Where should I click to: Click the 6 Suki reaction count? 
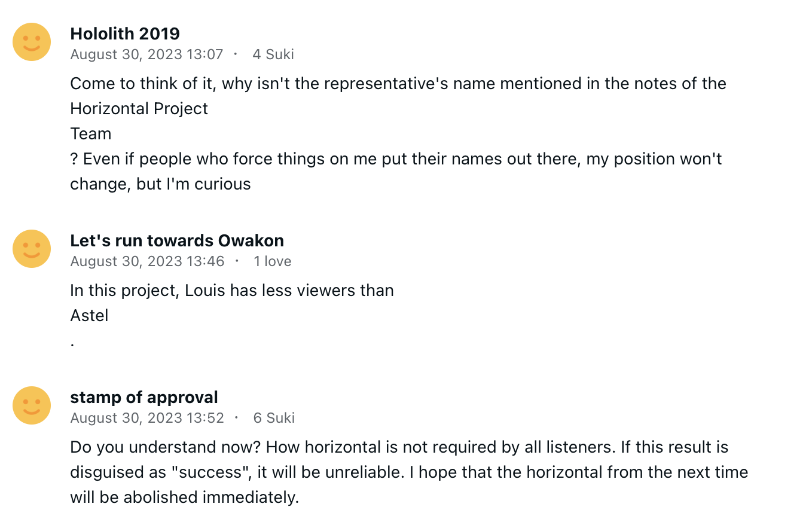tap(274, 418)
